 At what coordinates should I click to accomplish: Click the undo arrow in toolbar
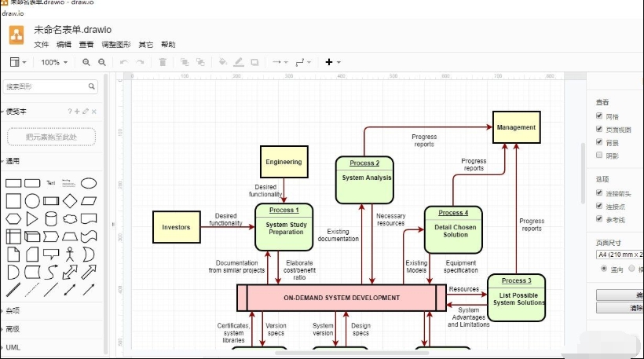(123, 62)
